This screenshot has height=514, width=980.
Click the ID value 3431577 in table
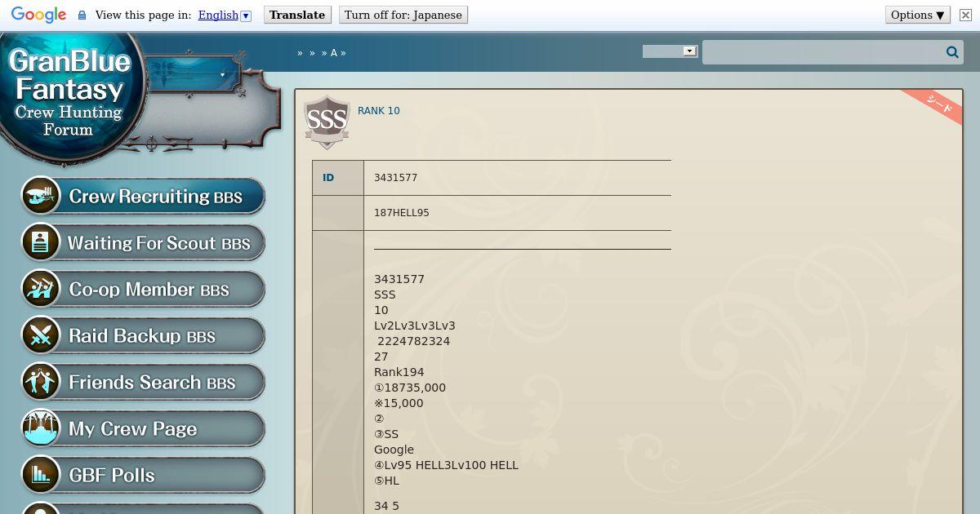click(x=395, y=178)
